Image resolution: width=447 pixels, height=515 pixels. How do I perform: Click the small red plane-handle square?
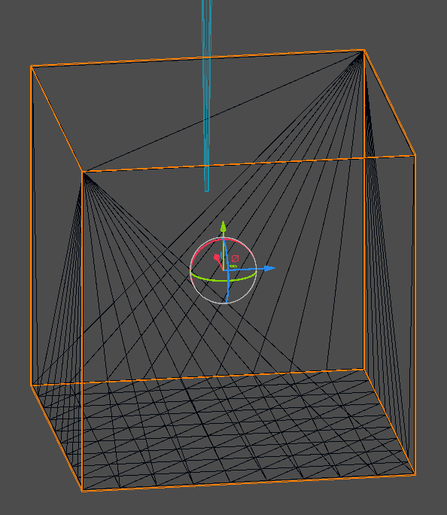pos(235,258)
